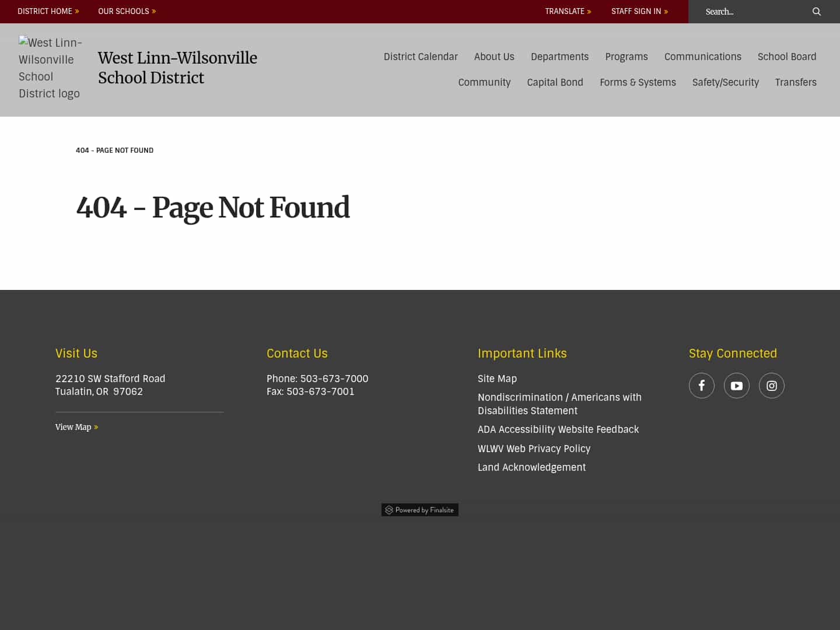Select the Safety/Security navigation item

tap(725, 82)
